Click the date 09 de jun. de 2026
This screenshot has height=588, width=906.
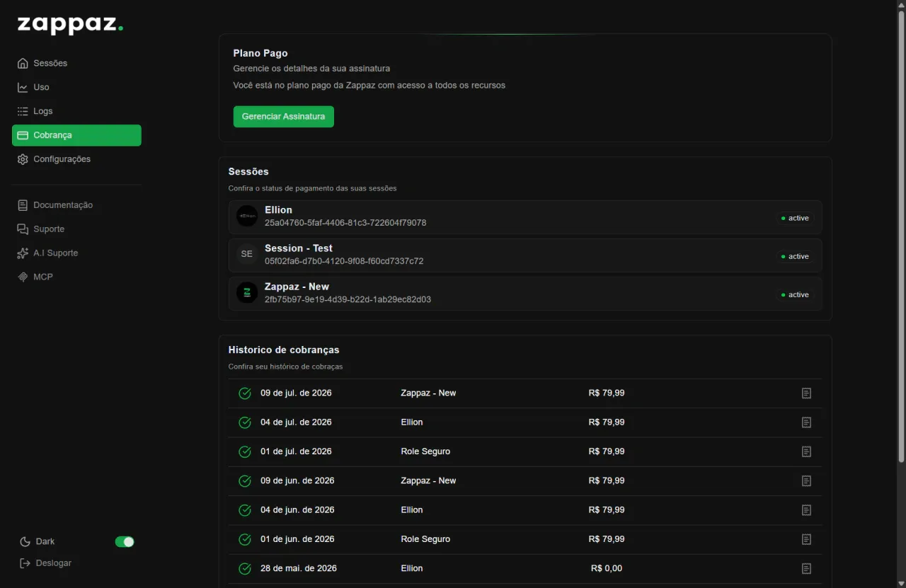(x=297, y=481)
